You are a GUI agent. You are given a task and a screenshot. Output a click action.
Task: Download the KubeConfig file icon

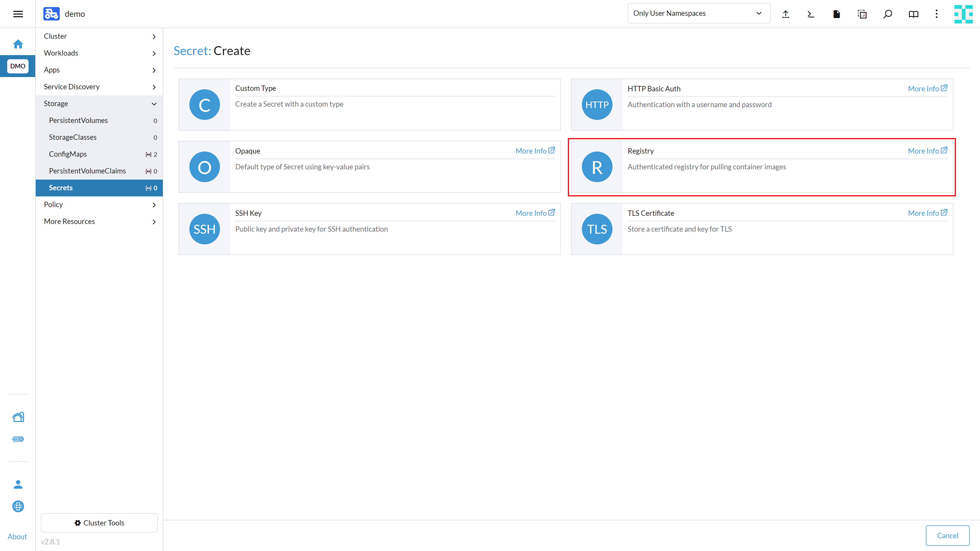click(836, 14)
